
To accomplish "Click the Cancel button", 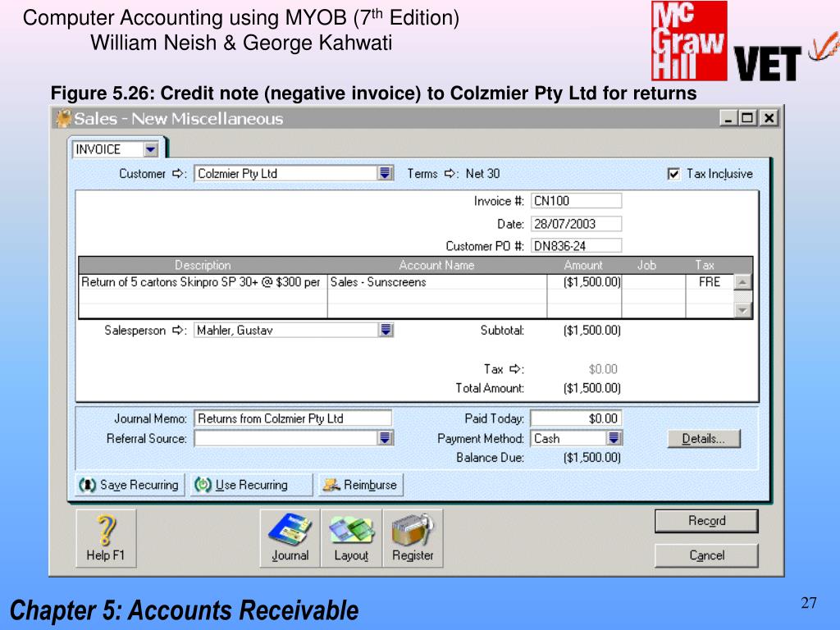I will point(706,555).
